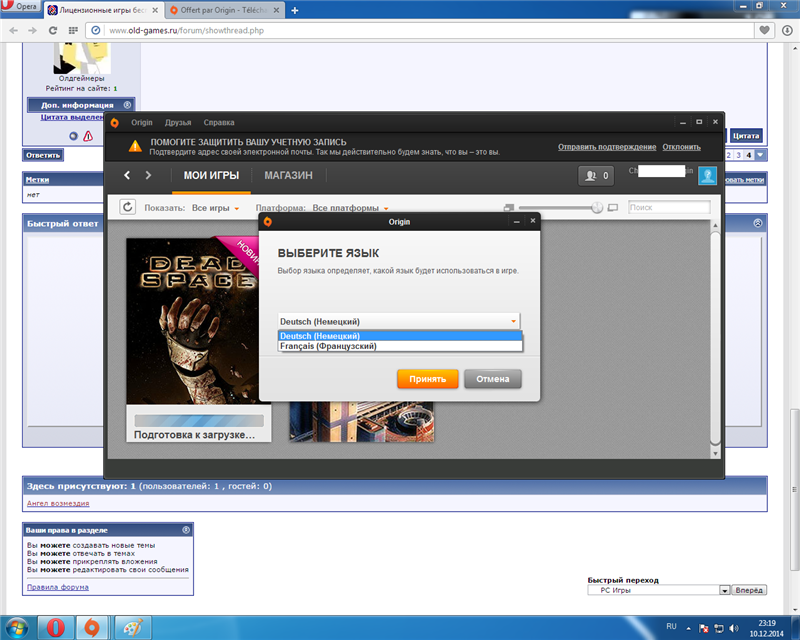Click the large tile size icon

(613, 208)
